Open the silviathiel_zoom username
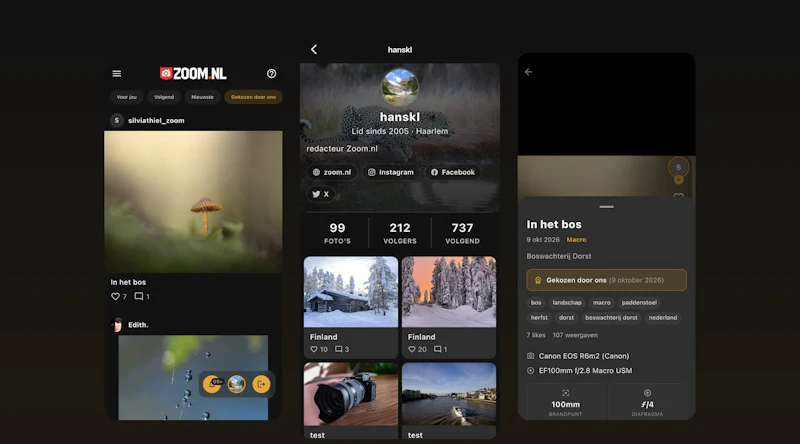Image resolution: width=800 pixels, height=444 pixels. [156, 120]
